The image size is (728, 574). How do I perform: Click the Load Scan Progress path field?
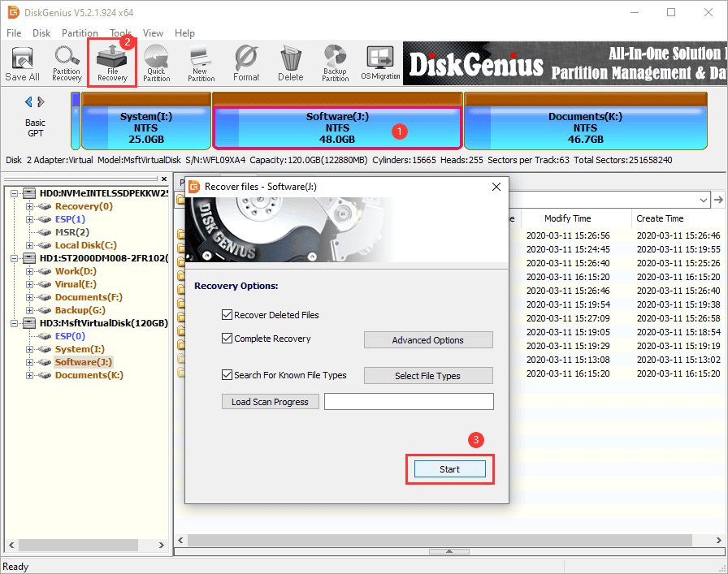click(x=409, y=402)
